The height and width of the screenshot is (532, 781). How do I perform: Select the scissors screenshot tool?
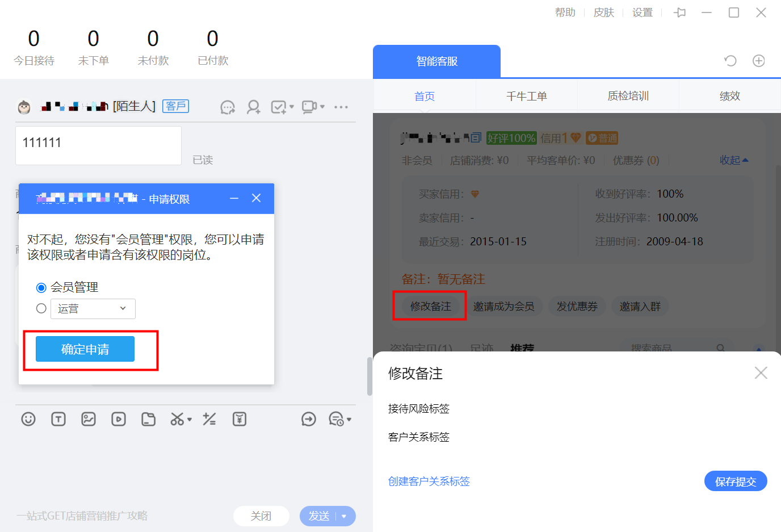pyautogui.click(x=177, y=419)
